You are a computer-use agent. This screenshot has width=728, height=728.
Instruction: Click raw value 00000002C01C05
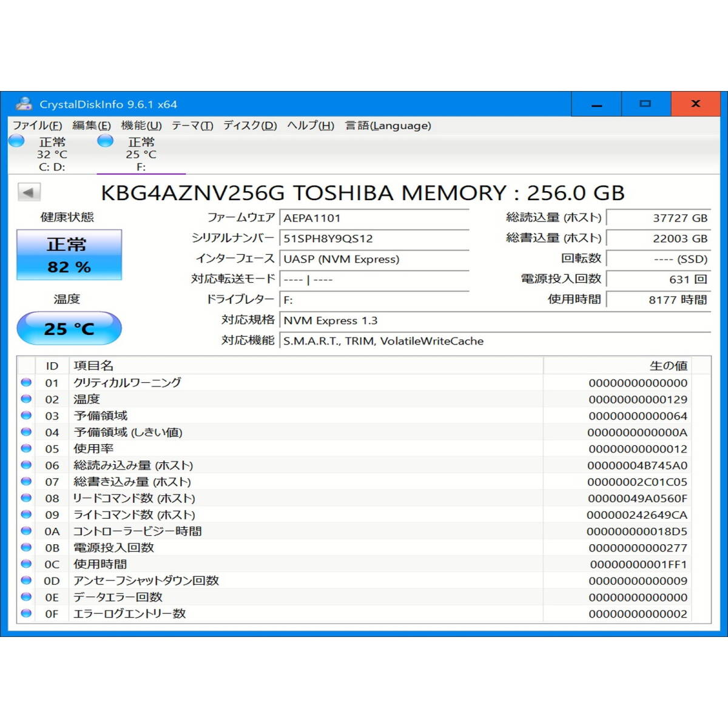(x=638, y=482)
